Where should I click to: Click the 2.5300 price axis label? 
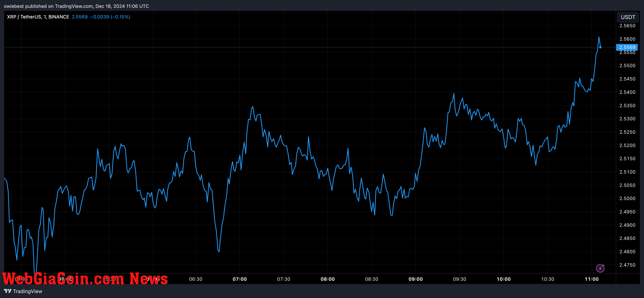point(627,119)
